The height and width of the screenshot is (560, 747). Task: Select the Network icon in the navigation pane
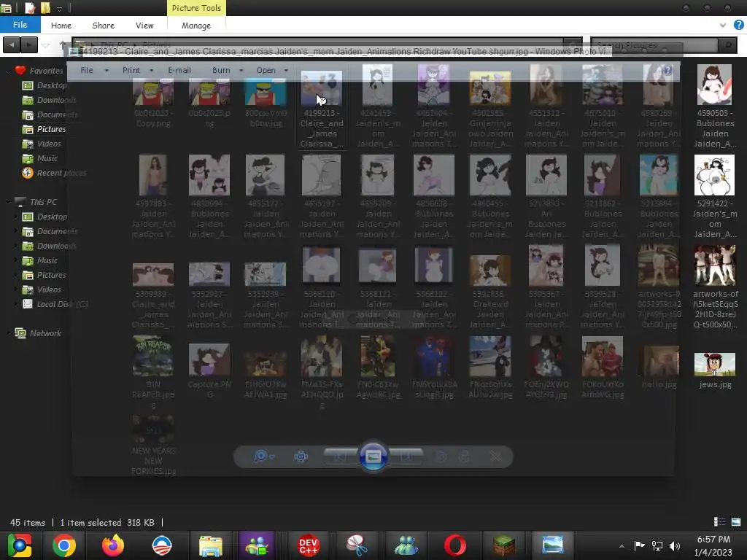click(x=20, y=333)
